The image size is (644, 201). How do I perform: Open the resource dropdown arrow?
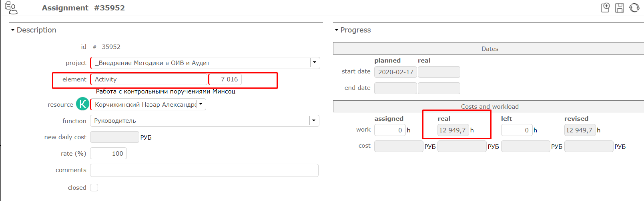pos(201,104)
